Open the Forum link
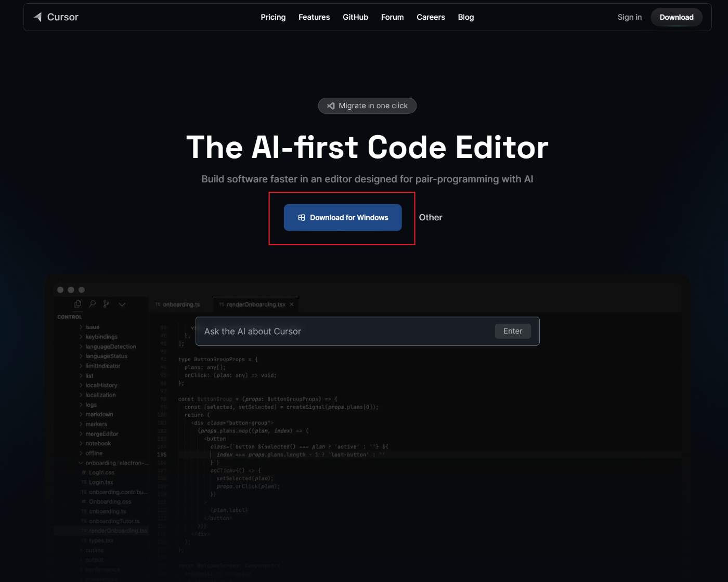The width and height of the screenshot is (728, 582). 393,17
